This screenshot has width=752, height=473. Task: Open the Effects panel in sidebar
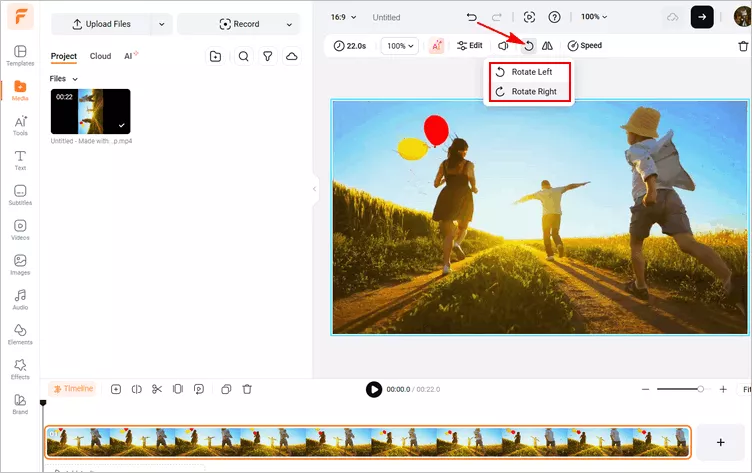click(x=20, y=370)
